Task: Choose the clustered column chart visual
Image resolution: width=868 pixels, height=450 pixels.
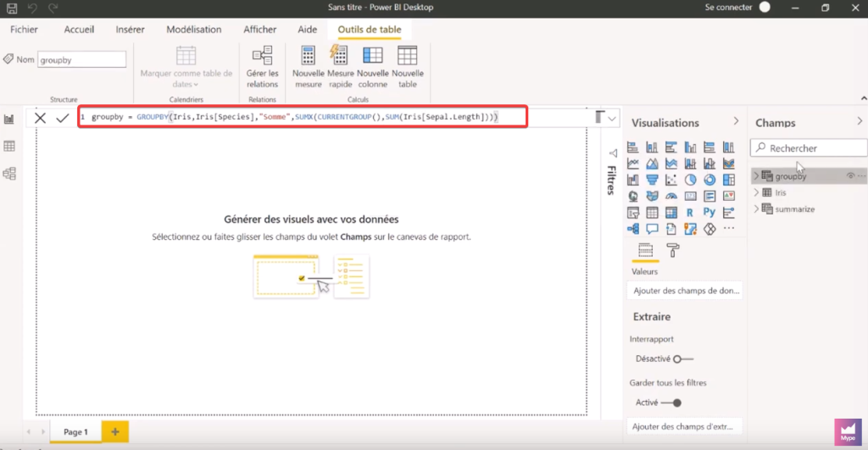Action: [x=690, y=147]
